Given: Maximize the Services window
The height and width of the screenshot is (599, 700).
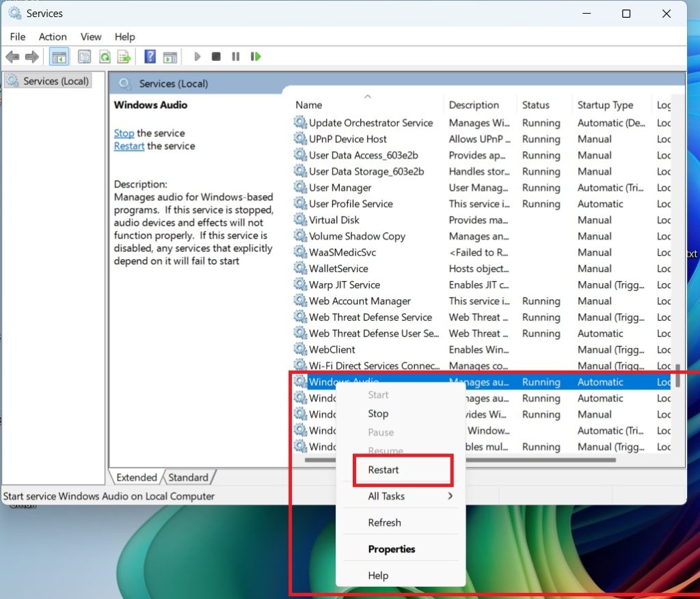Looking at the screenshot, I should [626, 14].
